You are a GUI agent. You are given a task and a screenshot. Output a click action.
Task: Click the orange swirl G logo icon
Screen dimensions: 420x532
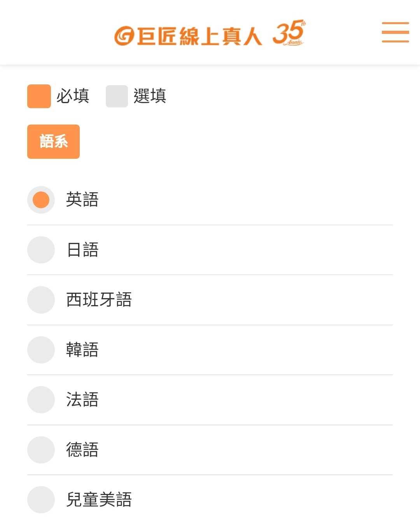(124, 36)
